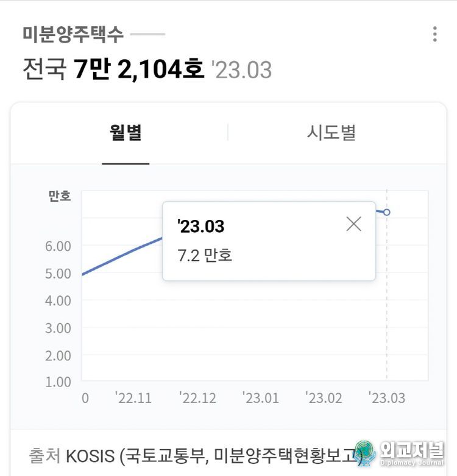Viewport: 457px width, 476px height.
Task: Click the 만호 y-axis unit label
Action: [60, 196]
